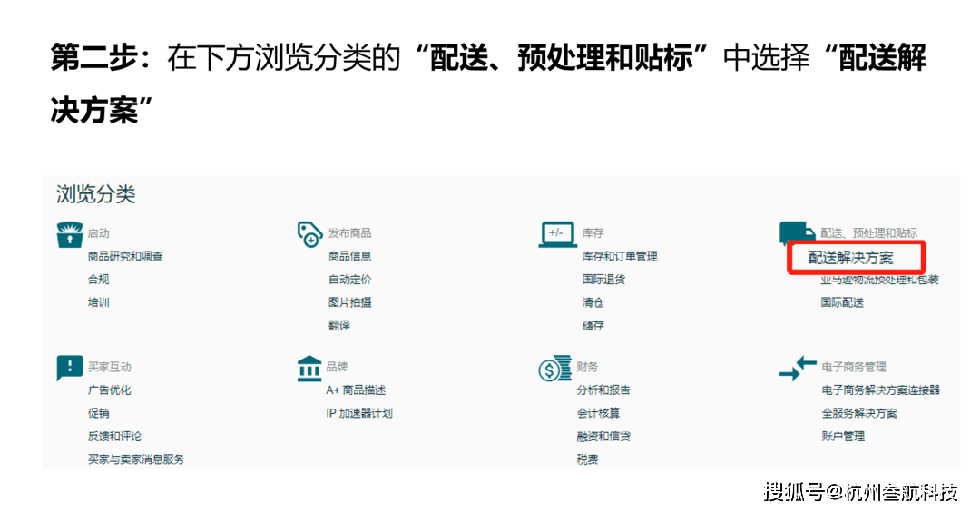Click the 库存 laptop icon
The image size is (980, 513).
pos(557,233)
